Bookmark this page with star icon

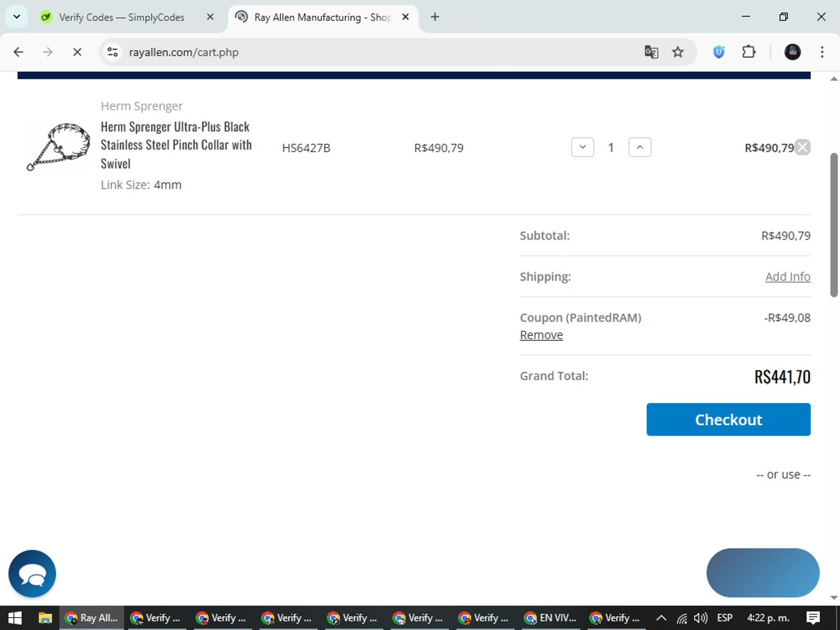[678, 52]
